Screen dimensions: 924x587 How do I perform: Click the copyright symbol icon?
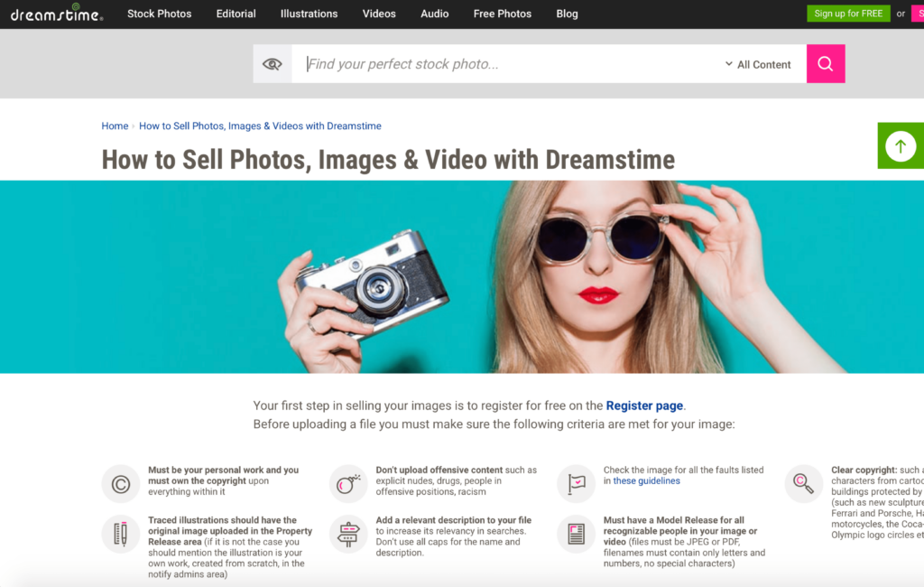coord(121,484)
